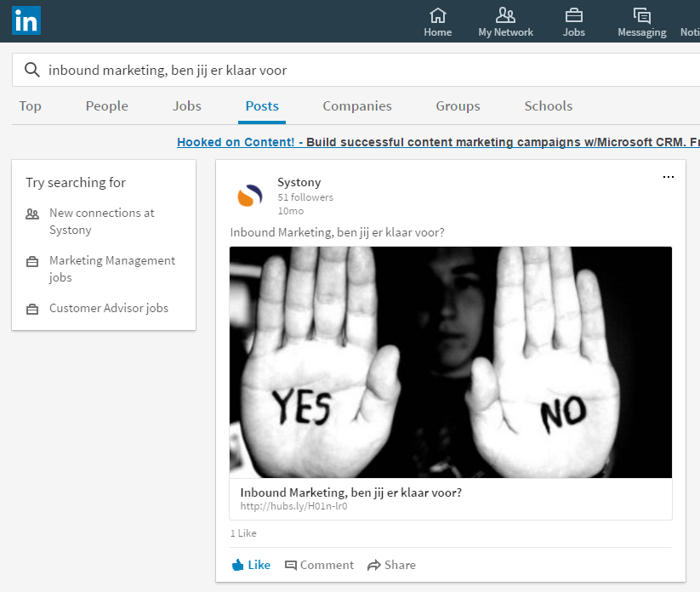Open Systony company logo
The width and height of the screenshot is (700, 592).
(x=250, y=196)
